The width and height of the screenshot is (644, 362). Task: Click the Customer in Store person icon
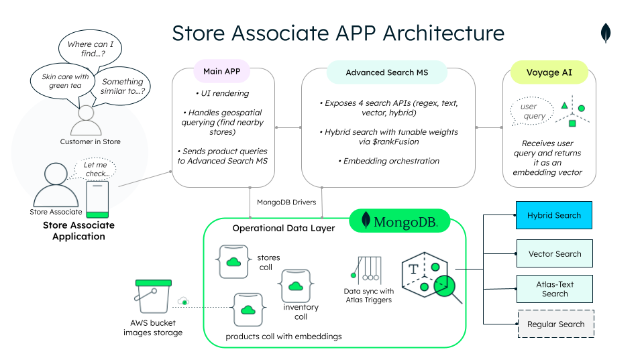(86, 120)
